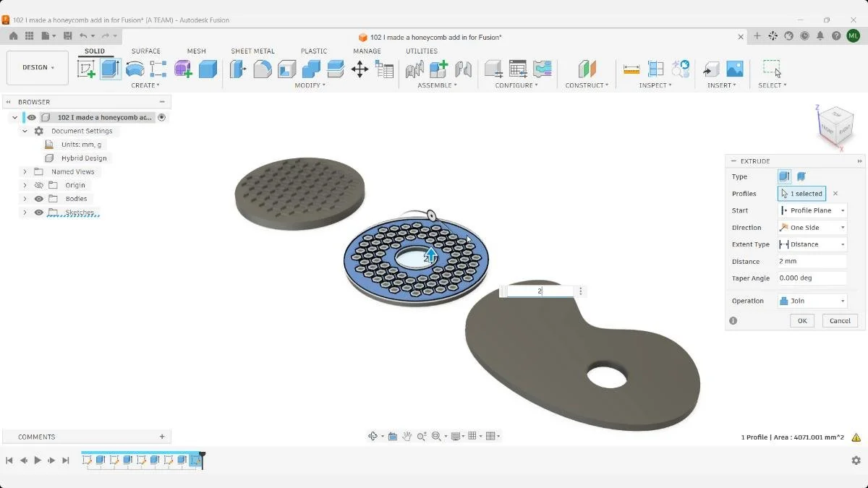Image resolution: width=868 pixels, height=488 pixels.
Task: Open the Start dropdown showing Profile Plane
Action: (x=812, y=210)
